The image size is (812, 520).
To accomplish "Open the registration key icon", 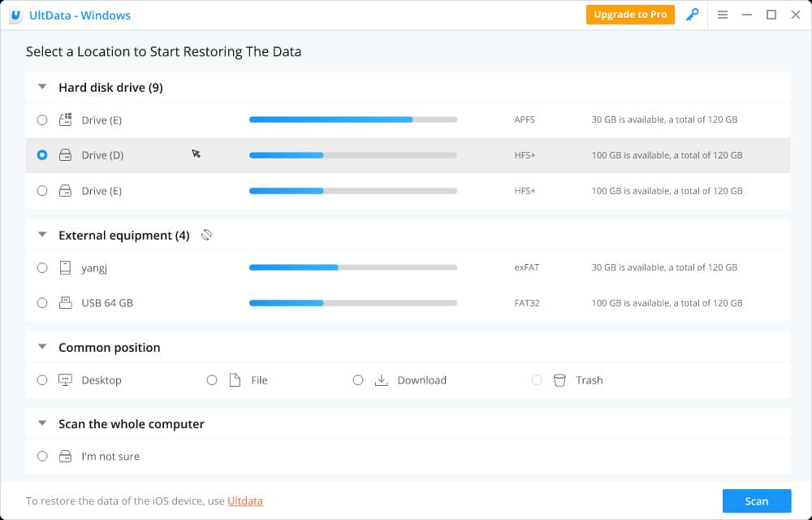I will click(692, 15).
